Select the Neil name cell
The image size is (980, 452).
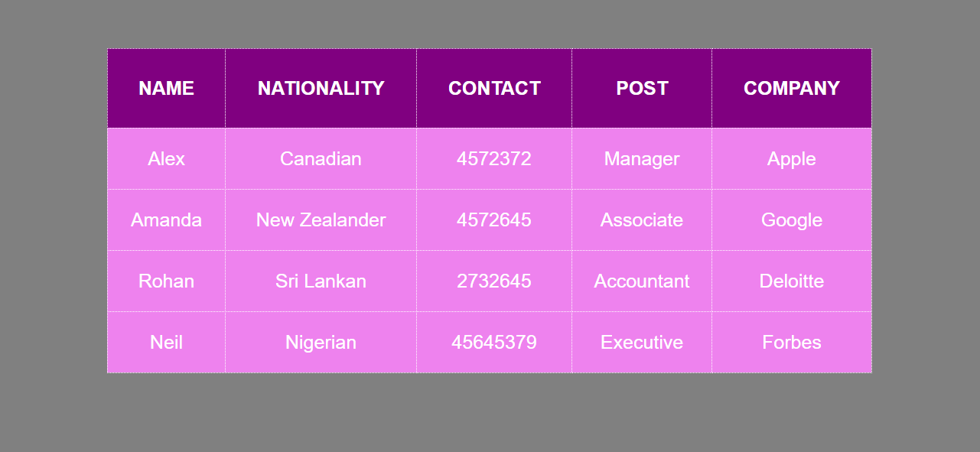click(x=166, y=342)
